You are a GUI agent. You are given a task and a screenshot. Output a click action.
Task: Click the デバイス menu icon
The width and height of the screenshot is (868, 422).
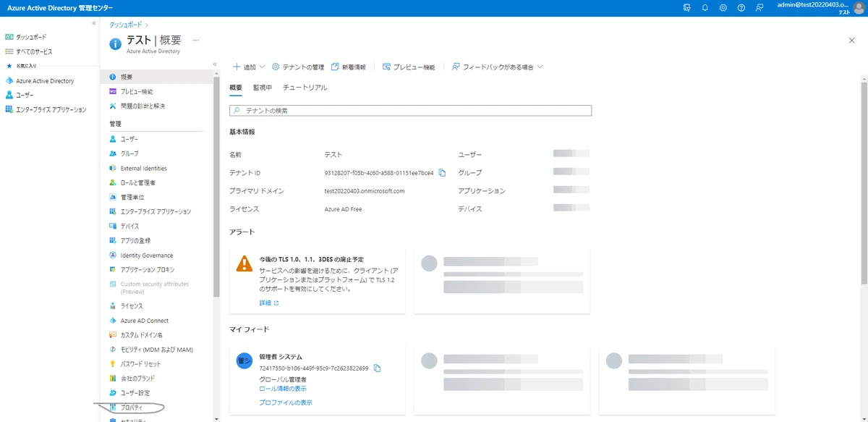(113, 227)
